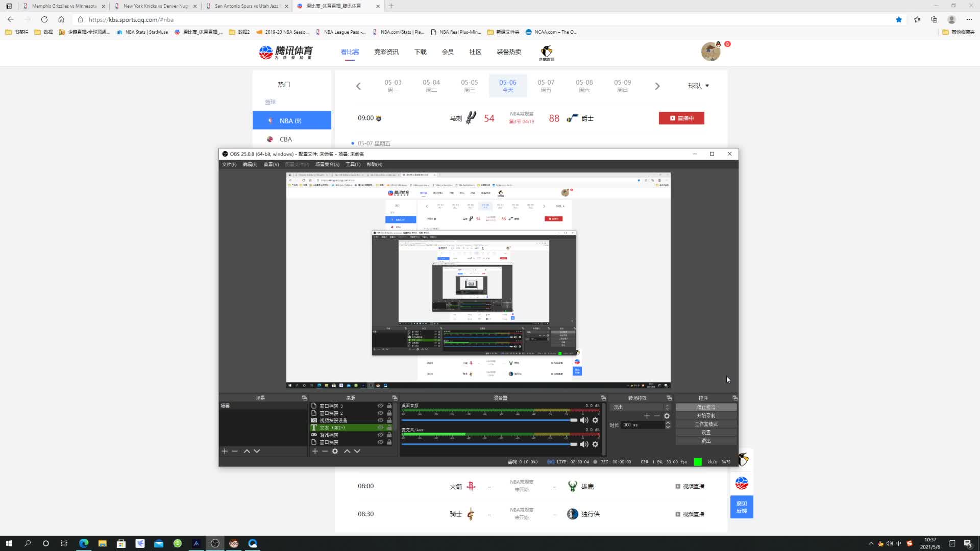Go to next dates chevron arrow
980x551 pixels.
(657, 86)
